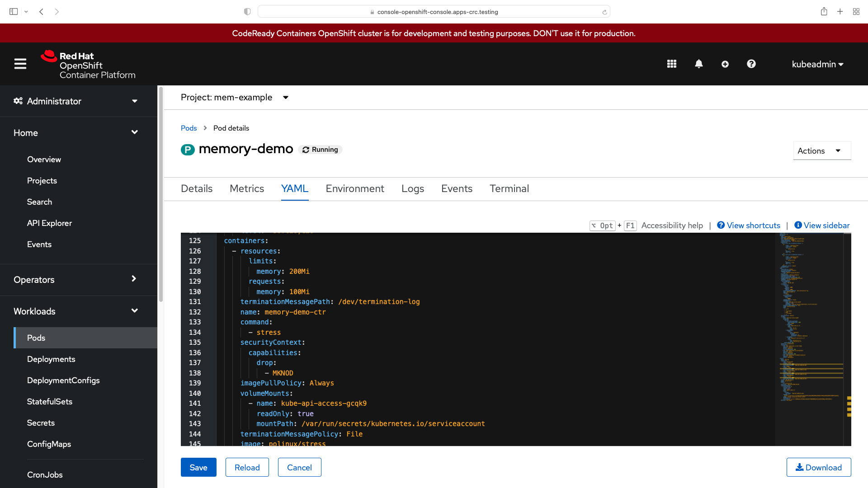The image size is (868, 488).
Task: Toggle Safari sidebar button
Action: pyautogui.click(x=14, y=12)
